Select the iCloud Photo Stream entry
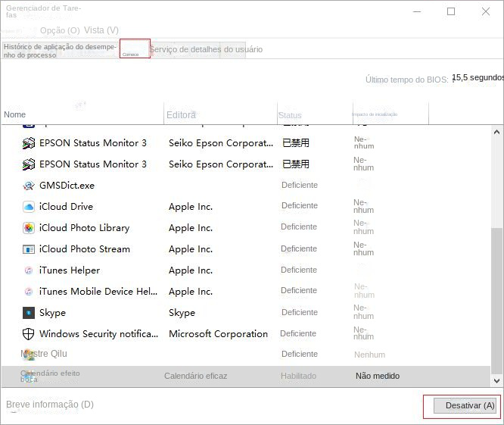 (x=85, y=249)
